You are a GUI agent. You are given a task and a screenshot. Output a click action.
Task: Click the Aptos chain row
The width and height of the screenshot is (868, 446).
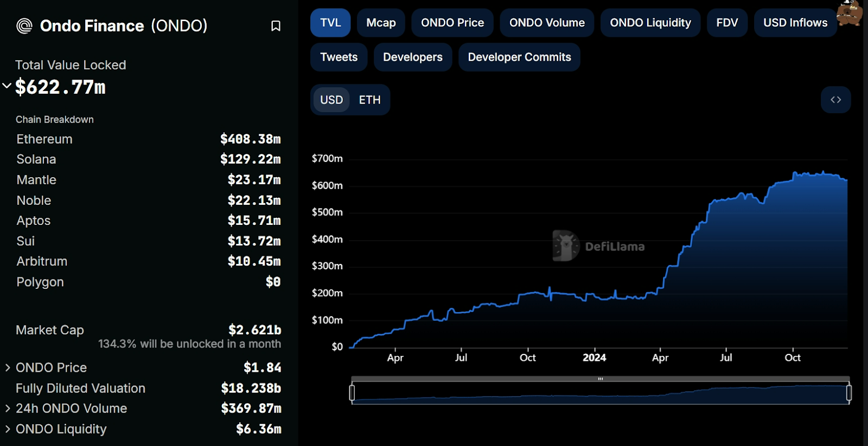pyautogui.click(x=149, y=221)
